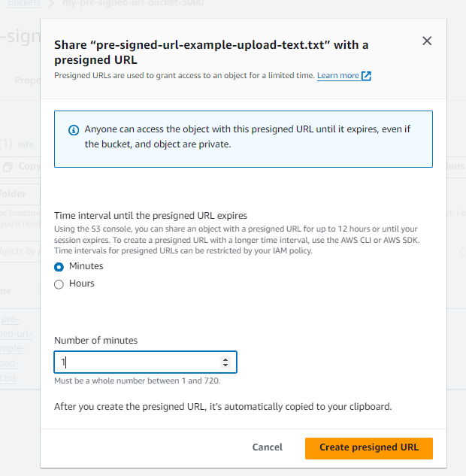Click the breadcrumb chevron after Buckets
The height and width of the screenshot is (476, 466).
click(x=53, y=2)
